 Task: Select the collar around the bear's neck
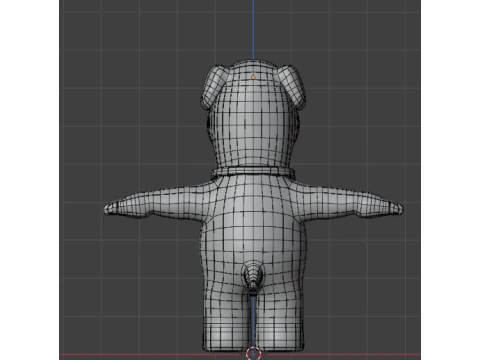pos(253,172)
